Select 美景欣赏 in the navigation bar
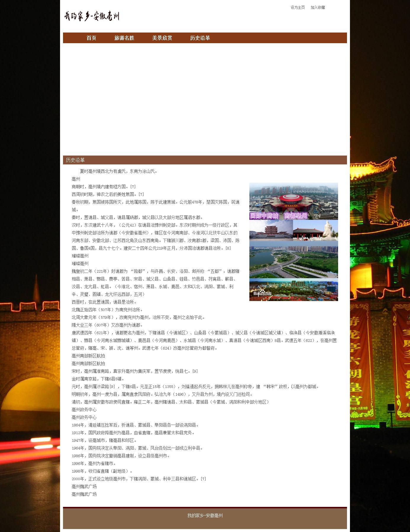Screen dimensions: 410x532 click(x=162, y=38)
